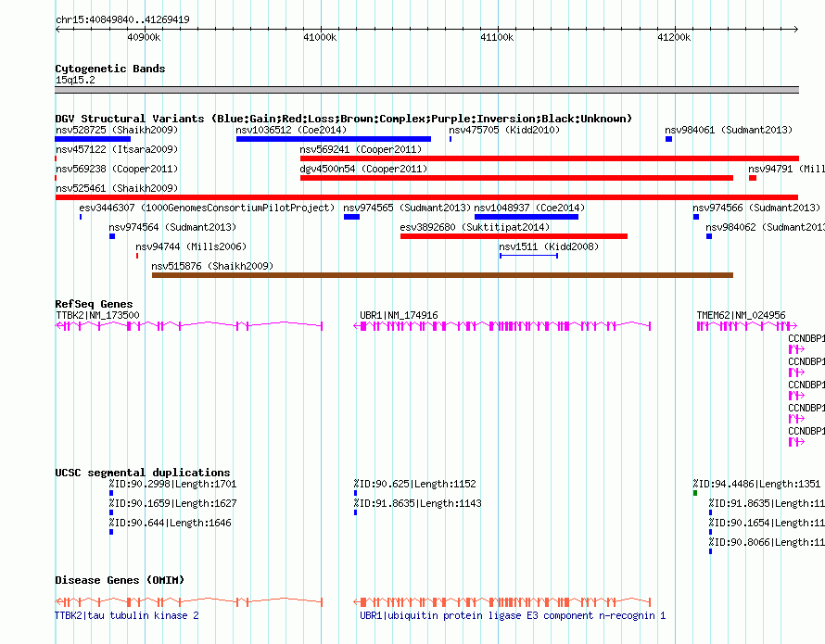
Task: Click the %ID:90.1659|Length:1627 duplication label
Action: click(172, 503)
